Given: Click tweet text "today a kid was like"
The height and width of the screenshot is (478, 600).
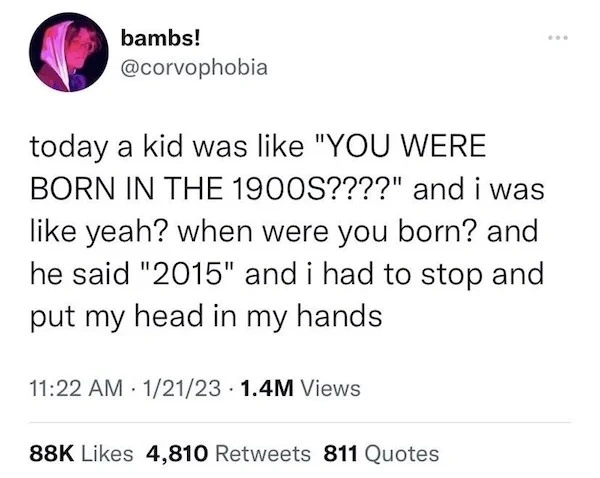Looking at the screenshot, I should tap(167, 147).
